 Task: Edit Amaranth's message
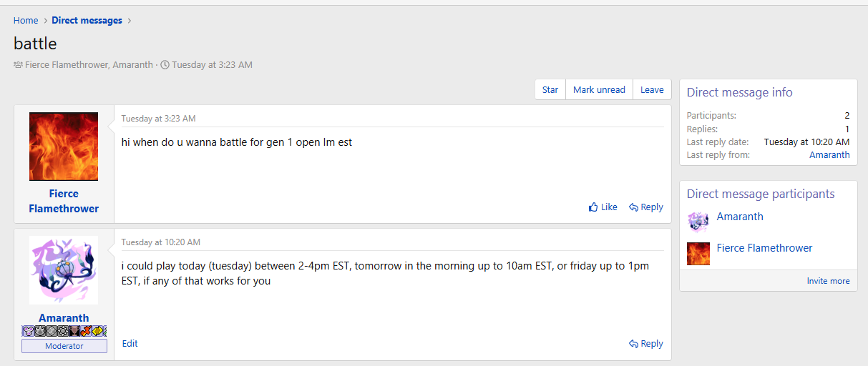pos(130,344)
